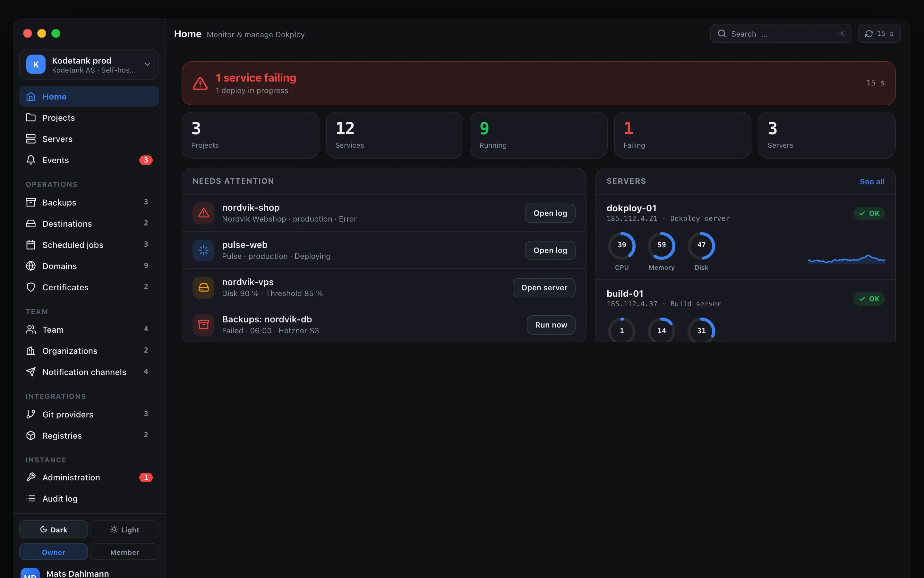The width and height of the screenshot is (924, 578).
Task: Click the Backups archive icon in sidebar
Action: click(x=31, y=202)
